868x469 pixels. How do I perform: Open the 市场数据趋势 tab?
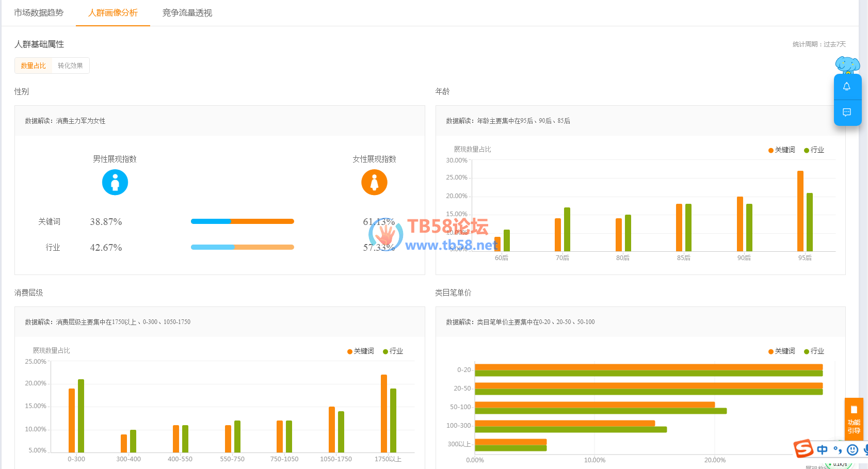39,13
